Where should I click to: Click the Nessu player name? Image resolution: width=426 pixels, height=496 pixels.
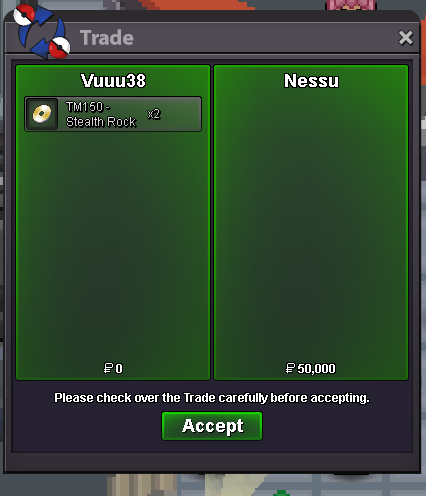311,81
